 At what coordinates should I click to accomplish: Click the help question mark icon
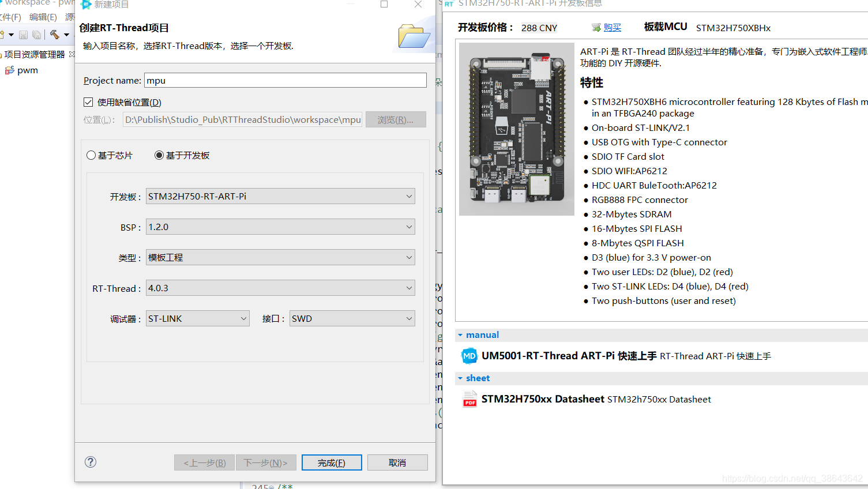(91, 462)
